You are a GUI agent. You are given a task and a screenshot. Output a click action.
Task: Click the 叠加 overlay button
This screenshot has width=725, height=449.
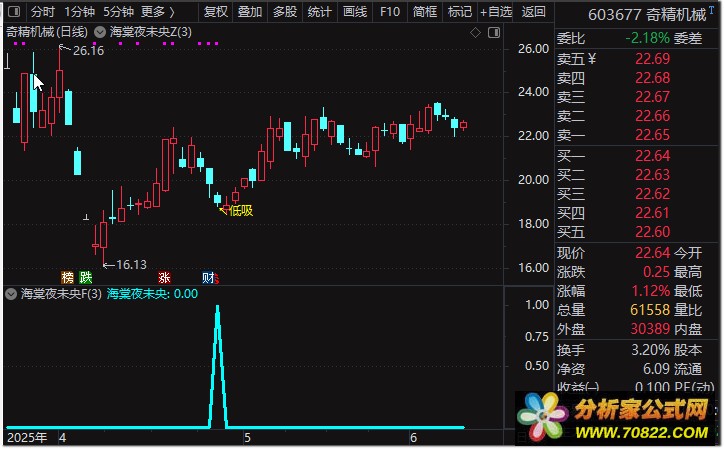[250, 12]
